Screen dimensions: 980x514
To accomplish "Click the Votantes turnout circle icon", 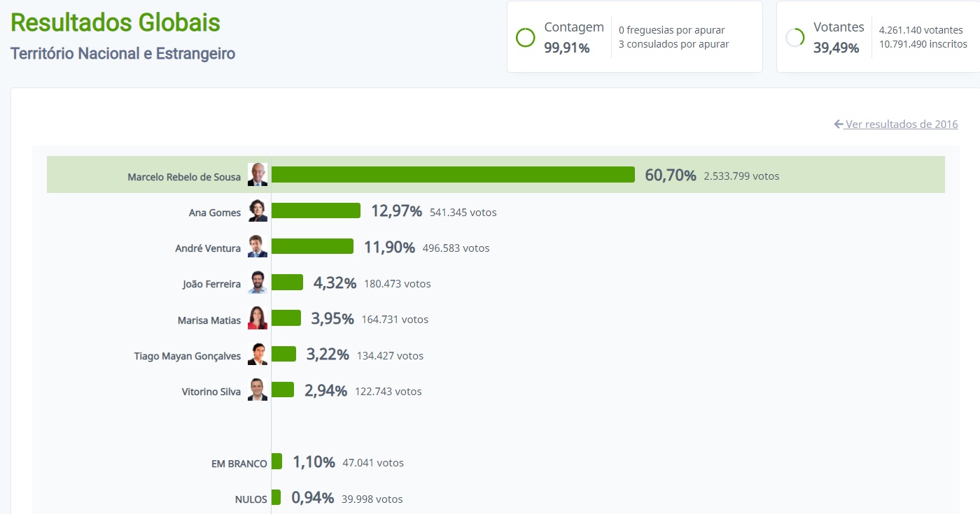I will pyautogui.click(x=794, y=38).
